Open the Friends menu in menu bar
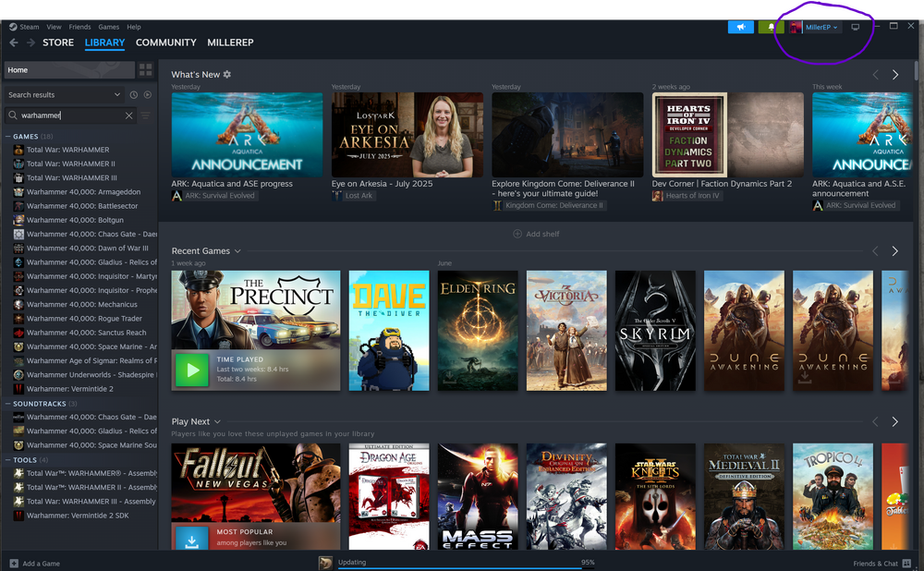The image size is (924, 571). 79,27
